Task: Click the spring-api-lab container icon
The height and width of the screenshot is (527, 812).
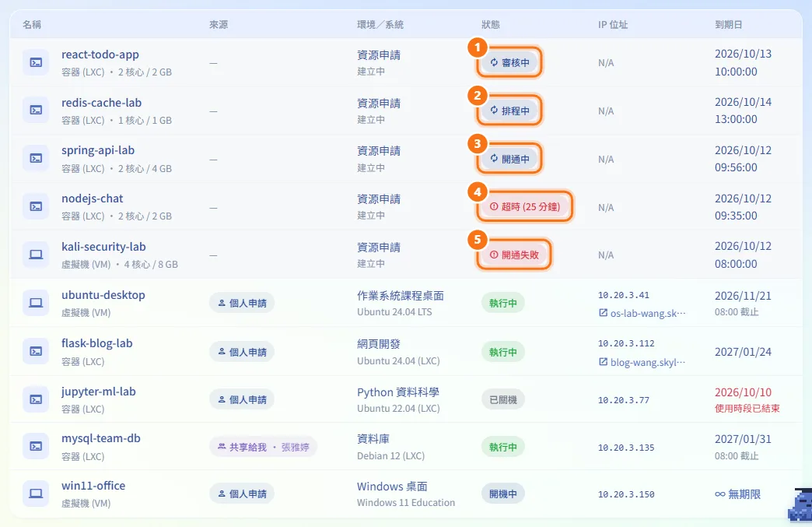Action: click(x=36, y=159)
